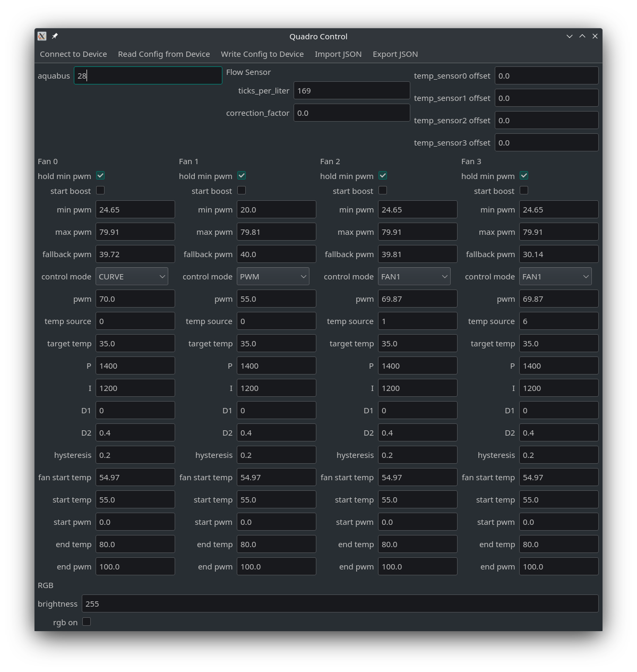The width and height of the screenshot is (637, 672).
Task: Click Fan 2 fan start temp field
Action: [x=418, y=477]
